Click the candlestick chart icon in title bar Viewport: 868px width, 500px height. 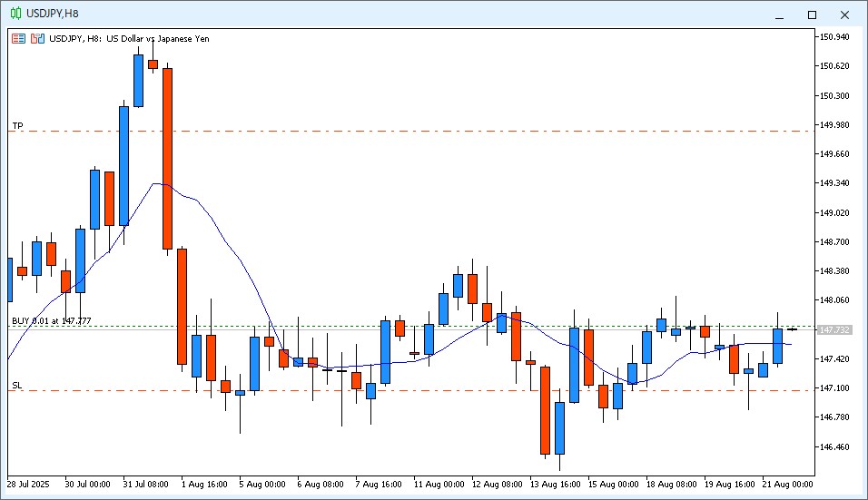(15, 14)
